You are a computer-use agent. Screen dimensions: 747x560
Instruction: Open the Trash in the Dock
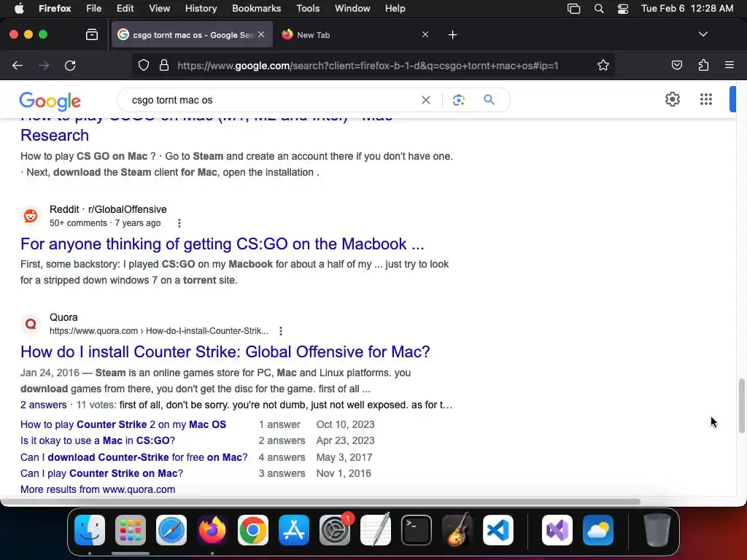point(657,530)
